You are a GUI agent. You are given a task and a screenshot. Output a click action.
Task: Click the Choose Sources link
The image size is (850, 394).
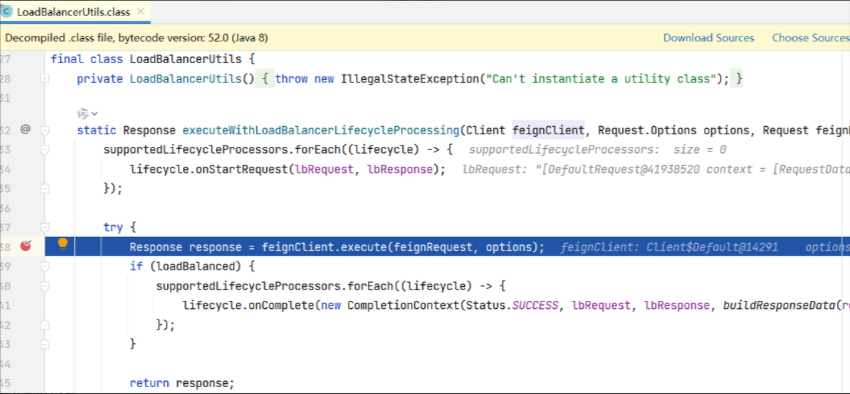click(x=810, y=38)
